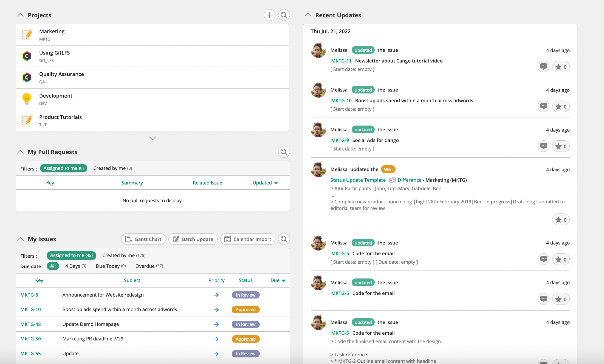Click the Marketing project pencil icon

coord(27,35)
